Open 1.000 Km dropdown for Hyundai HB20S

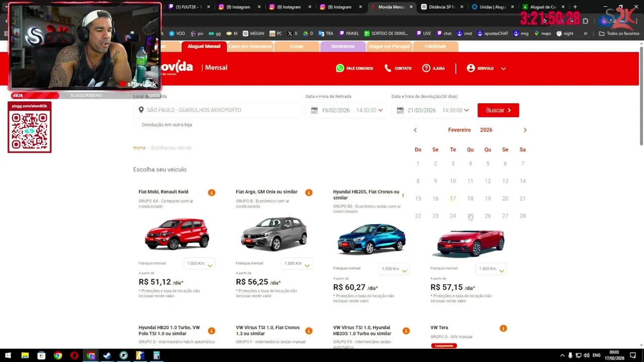pos(394,269)
